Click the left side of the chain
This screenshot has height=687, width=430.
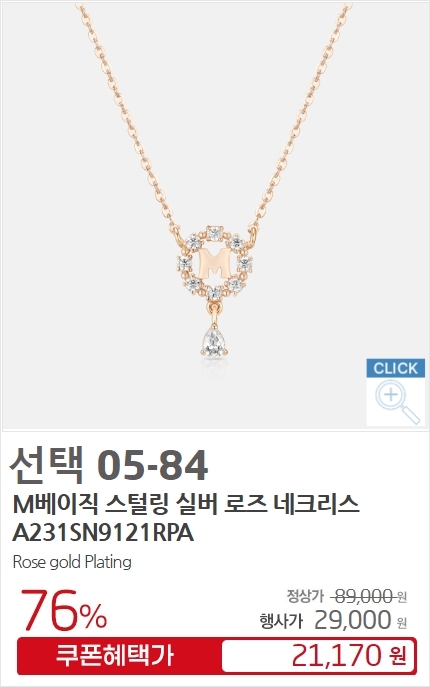127,118
